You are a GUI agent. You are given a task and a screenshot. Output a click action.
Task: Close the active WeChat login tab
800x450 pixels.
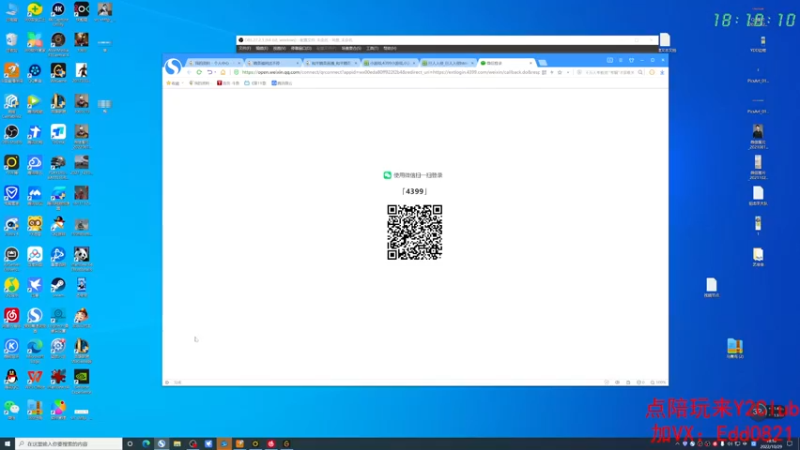click(531, 63)
